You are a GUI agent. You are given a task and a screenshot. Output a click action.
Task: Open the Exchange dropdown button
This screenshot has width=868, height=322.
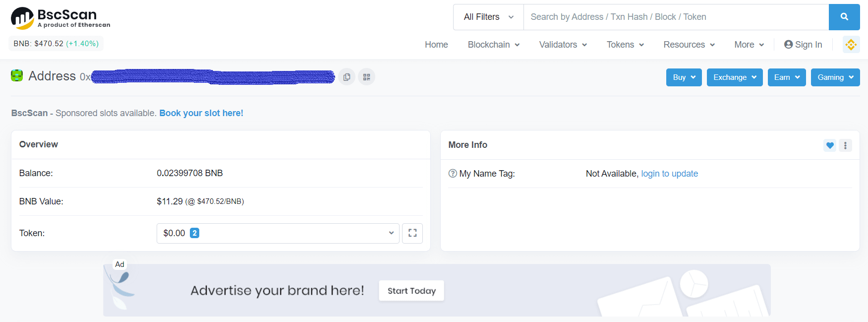pos(735,77)
